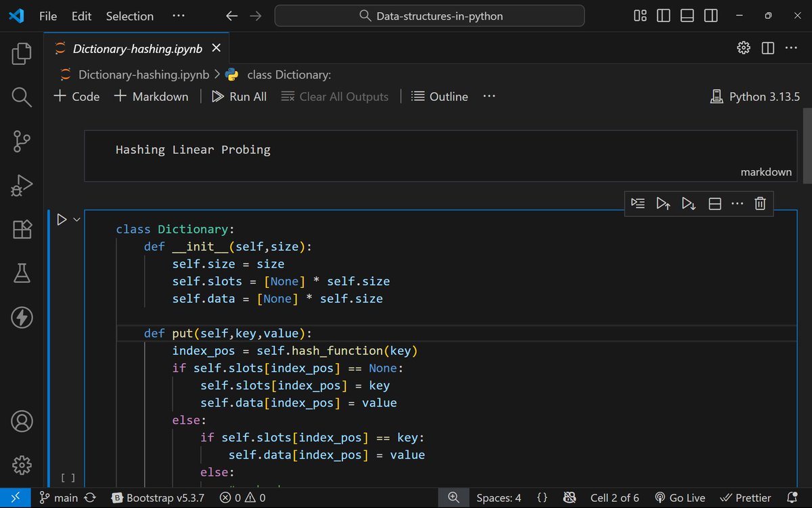
Task: Add a new Markdown cell
Action: 150,96
